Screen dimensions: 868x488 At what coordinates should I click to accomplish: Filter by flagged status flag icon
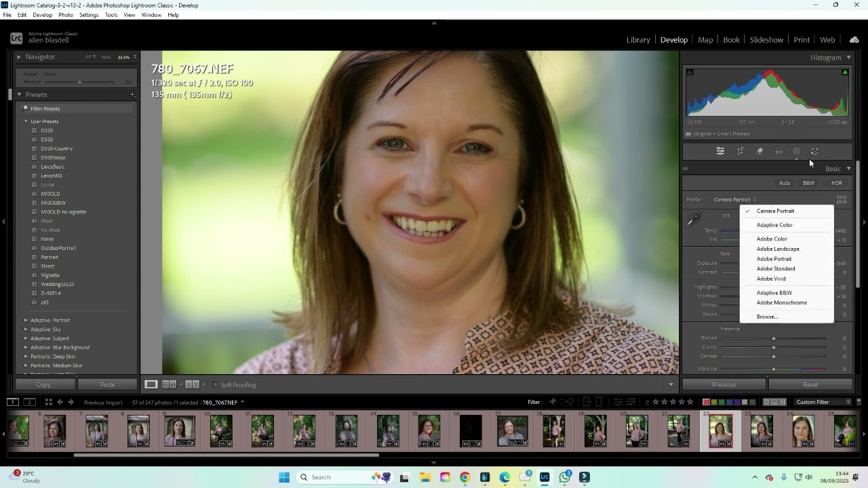553,402
